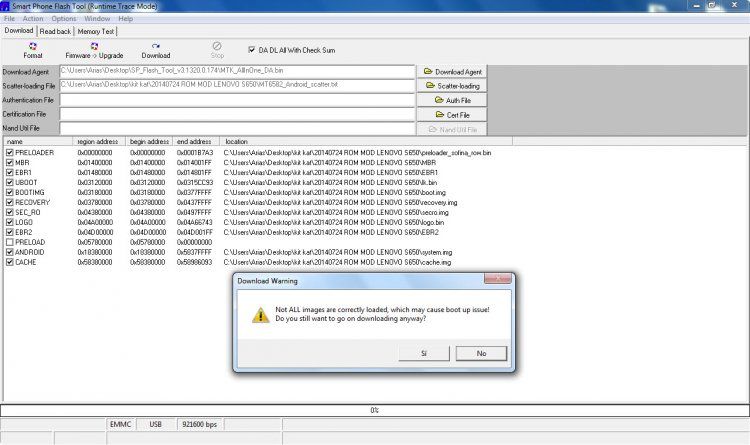Uncheck the CACHE partition checkbox
The width and height of the screenshot is (750, 445).
click(x=10, y=262)
